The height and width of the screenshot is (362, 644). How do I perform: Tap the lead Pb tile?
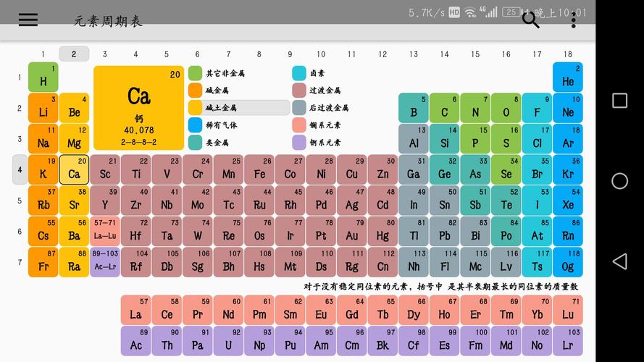444,231
